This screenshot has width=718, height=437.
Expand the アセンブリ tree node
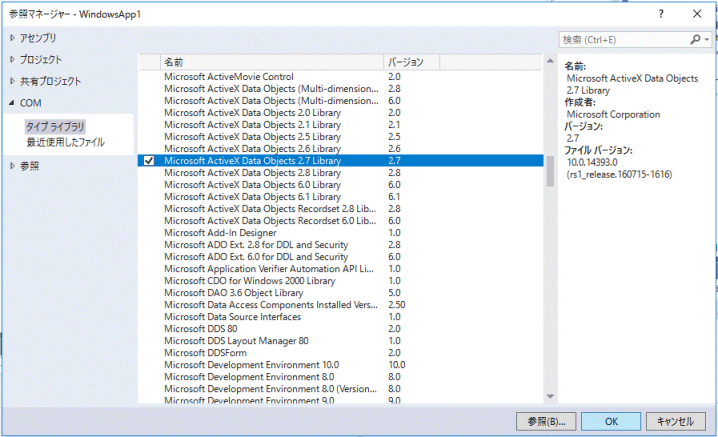[12, 38]
